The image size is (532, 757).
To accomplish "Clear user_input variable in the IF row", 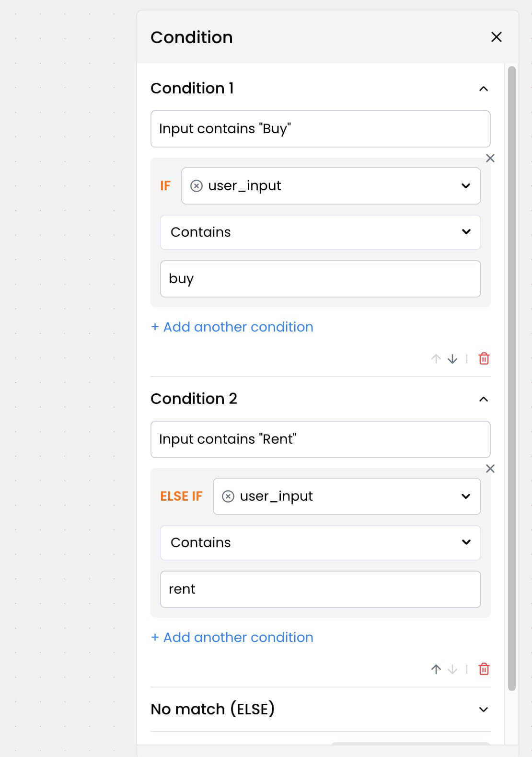I will tap(197, 186).
